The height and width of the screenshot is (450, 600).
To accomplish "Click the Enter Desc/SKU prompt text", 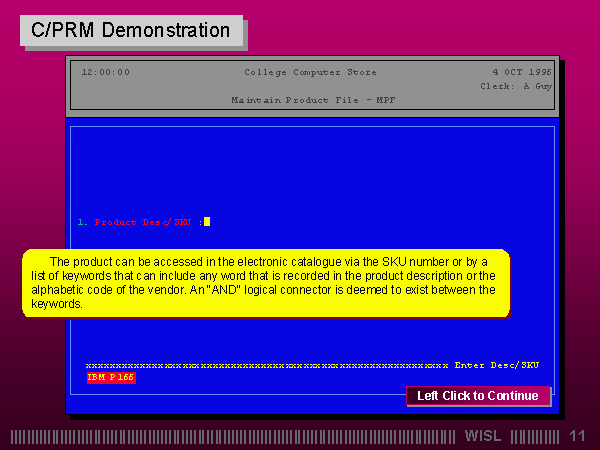I will click(497, 365).
